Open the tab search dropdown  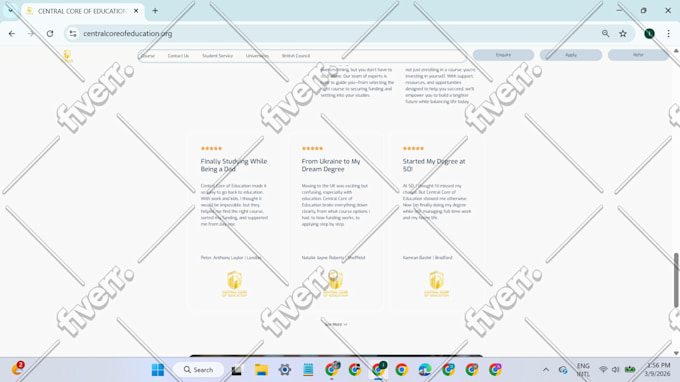[10, 10]
